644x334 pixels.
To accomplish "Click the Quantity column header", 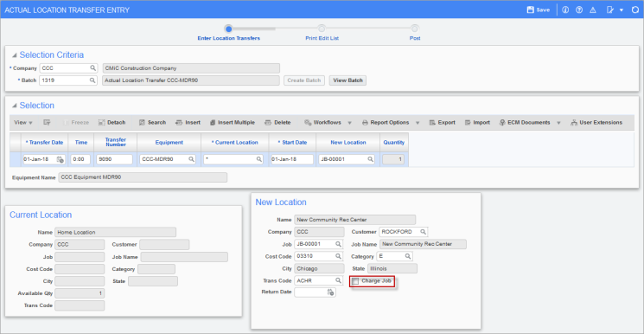I will (394, 142).
